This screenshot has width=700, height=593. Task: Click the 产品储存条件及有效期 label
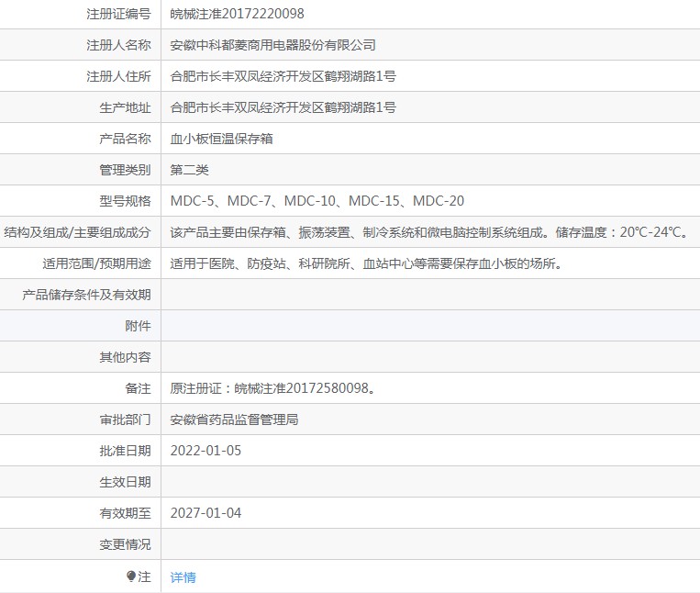coord(86,295)
